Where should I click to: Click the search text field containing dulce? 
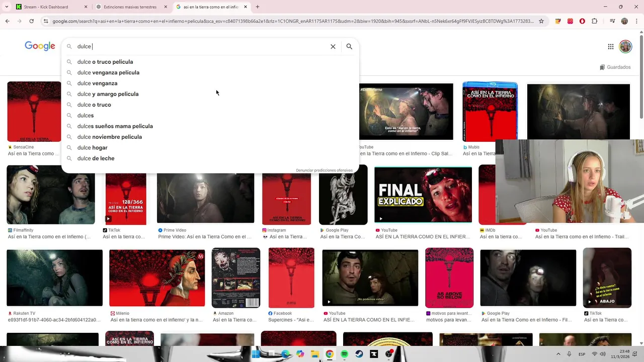tap(201, 46)
